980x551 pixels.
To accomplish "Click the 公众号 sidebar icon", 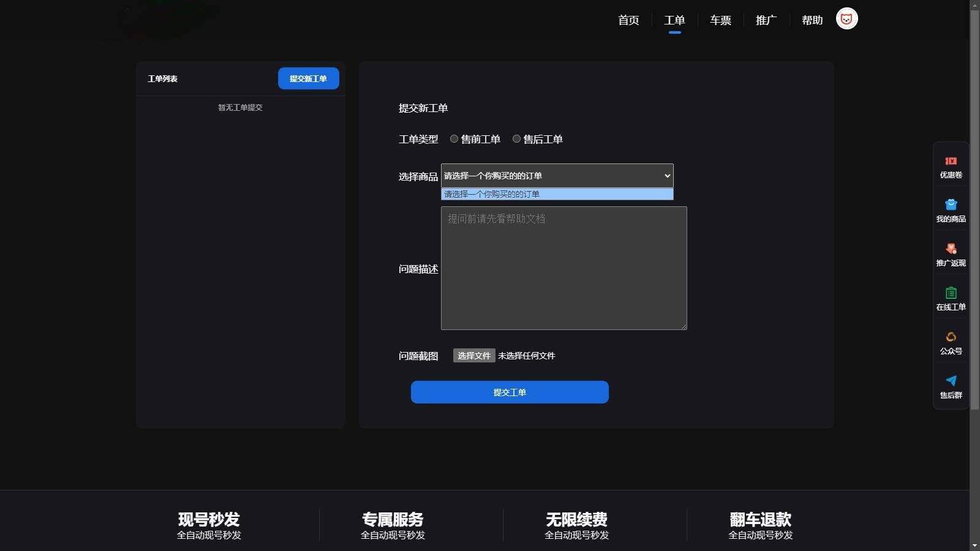I will pyautogui.click(x=951, y=337).
